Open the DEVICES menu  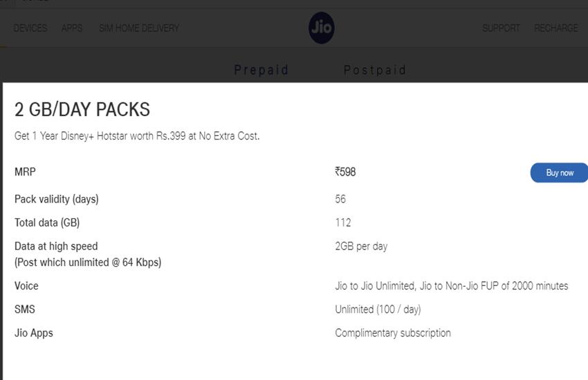coord(30,28)
